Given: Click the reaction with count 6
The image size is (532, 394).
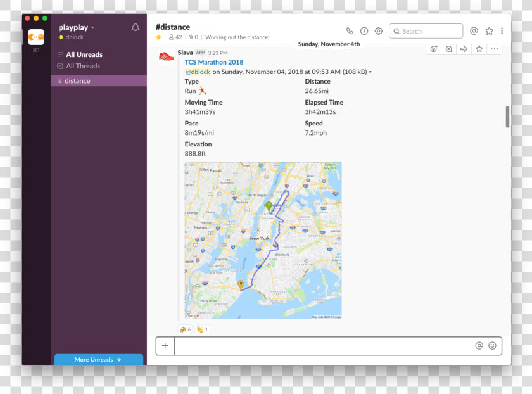Looking at the screenshot, I should (x=185, y=329).
